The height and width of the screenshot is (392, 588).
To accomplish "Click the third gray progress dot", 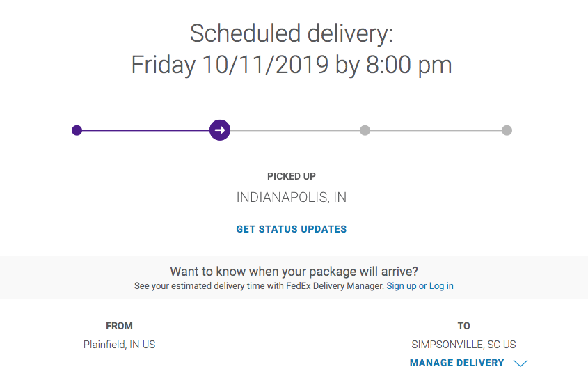I will tap(365, 130).
